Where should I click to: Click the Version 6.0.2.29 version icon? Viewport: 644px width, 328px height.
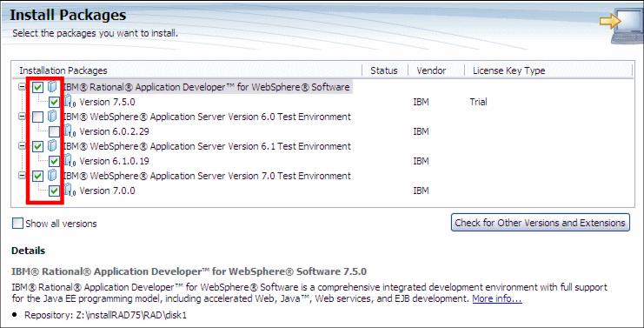pos(70,131)
